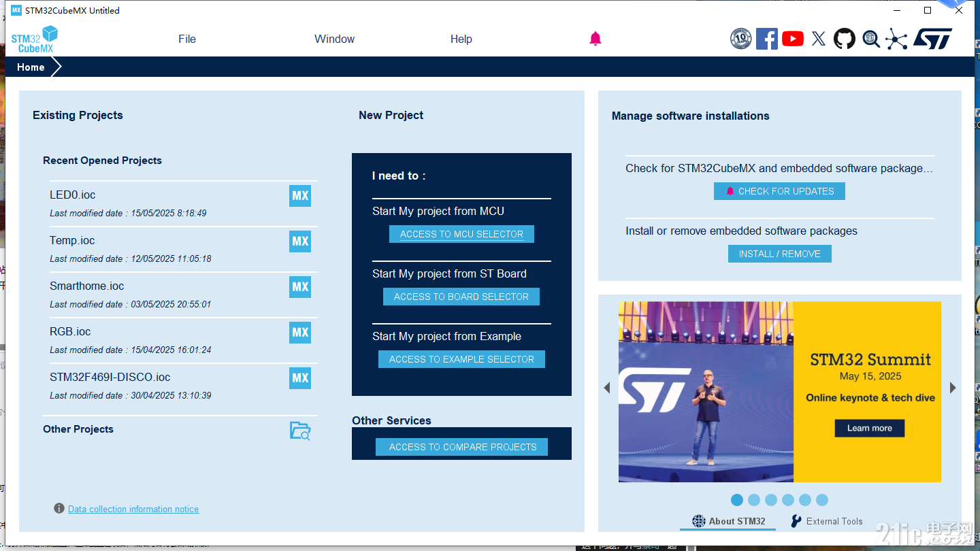Select Smarthome.ioc project name
The image size is (980, 551).
(87, 286)
